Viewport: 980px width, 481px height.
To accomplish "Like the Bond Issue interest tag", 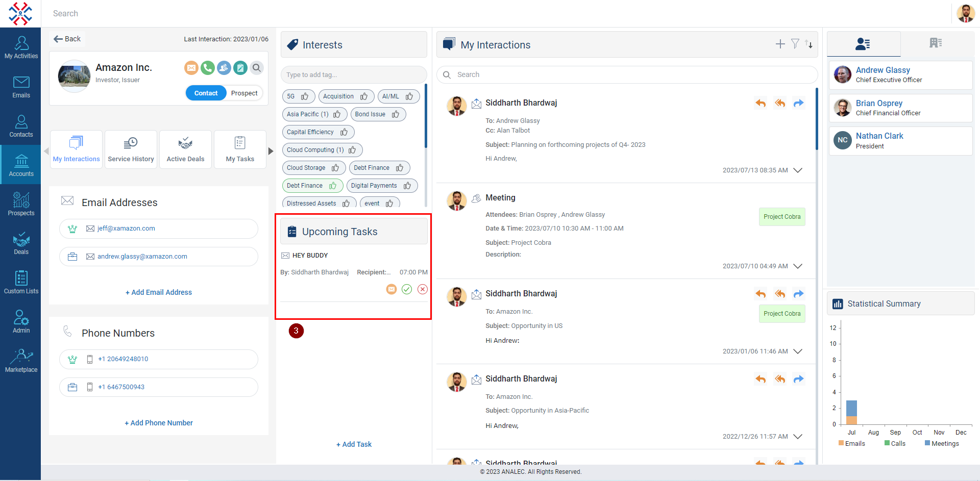I will (x=396, y=114).
